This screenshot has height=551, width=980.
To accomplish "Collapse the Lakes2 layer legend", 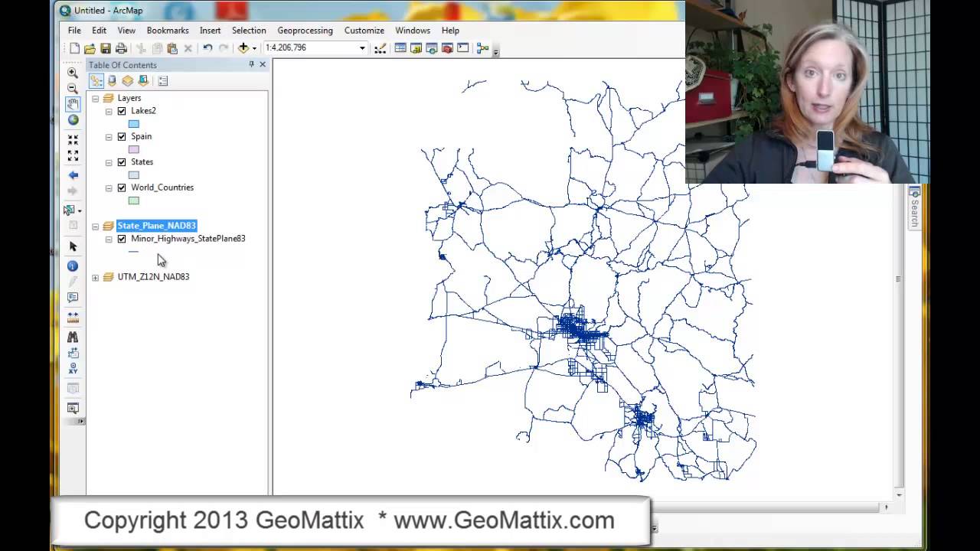I will point(109,112).
